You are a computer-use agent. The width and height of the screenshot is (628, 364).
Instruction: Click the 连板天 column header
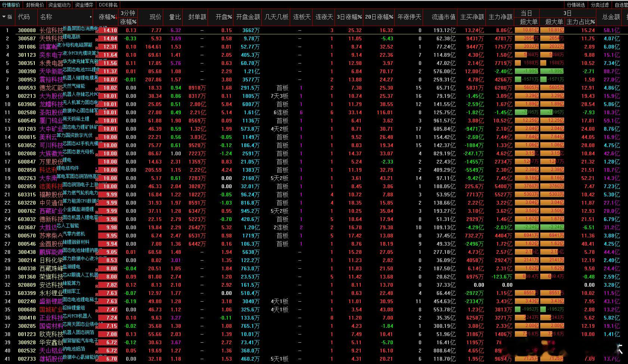click(302, 17)
